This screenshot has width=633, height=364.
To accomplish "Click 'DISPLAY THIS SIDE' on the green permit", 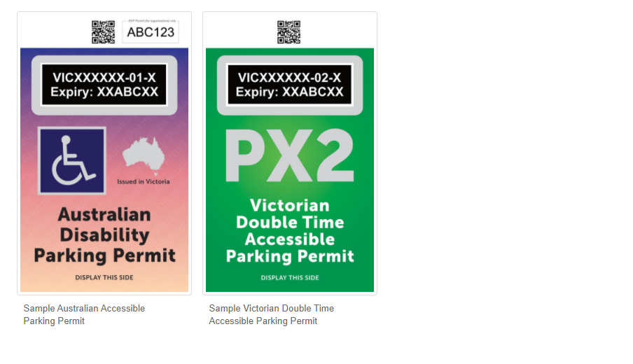I will (x=290, y=278).
